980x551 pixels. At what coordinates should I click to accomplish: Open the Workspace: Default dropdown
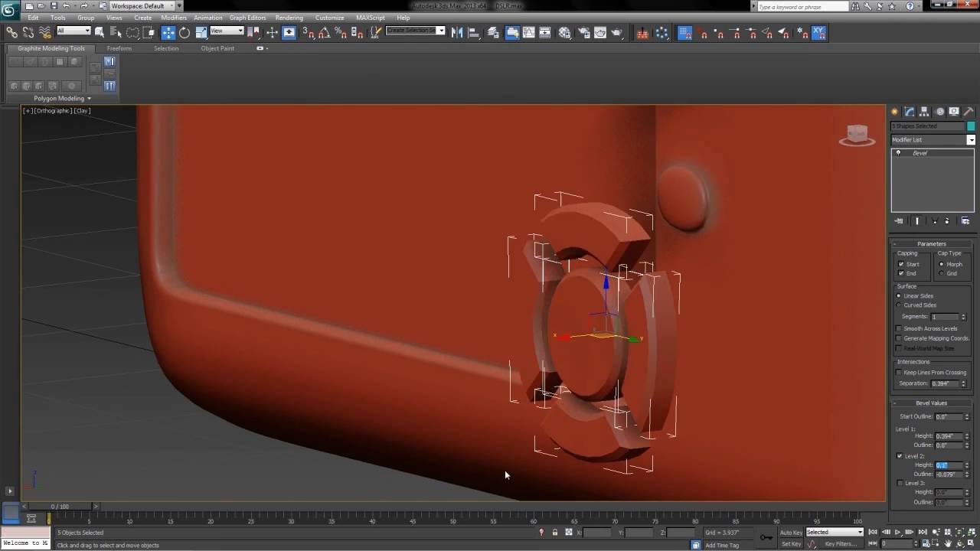tap(142, 5)
